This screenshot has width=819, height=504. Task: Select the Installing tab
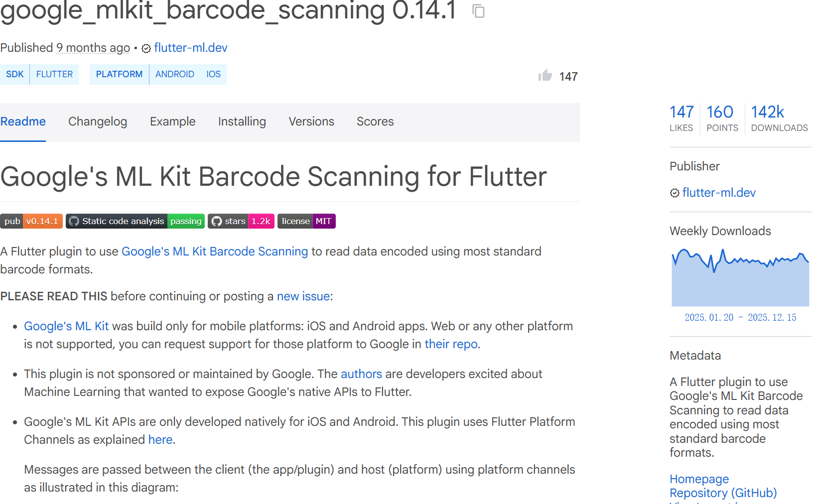tap(242, 122)
